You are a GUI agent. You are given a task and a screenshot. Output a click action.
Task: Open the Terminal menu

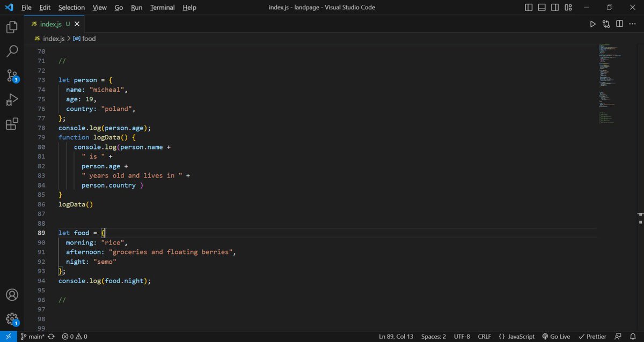[x=162, y=8]
